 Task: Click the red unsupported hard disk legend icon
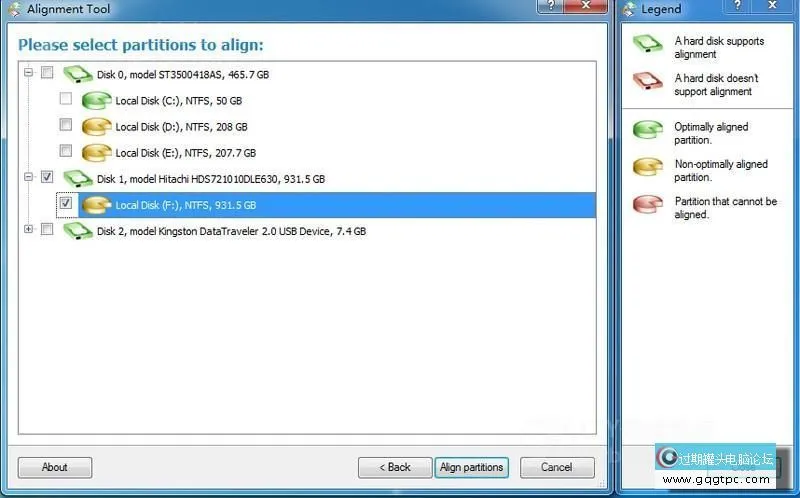[x=647, y=81]
